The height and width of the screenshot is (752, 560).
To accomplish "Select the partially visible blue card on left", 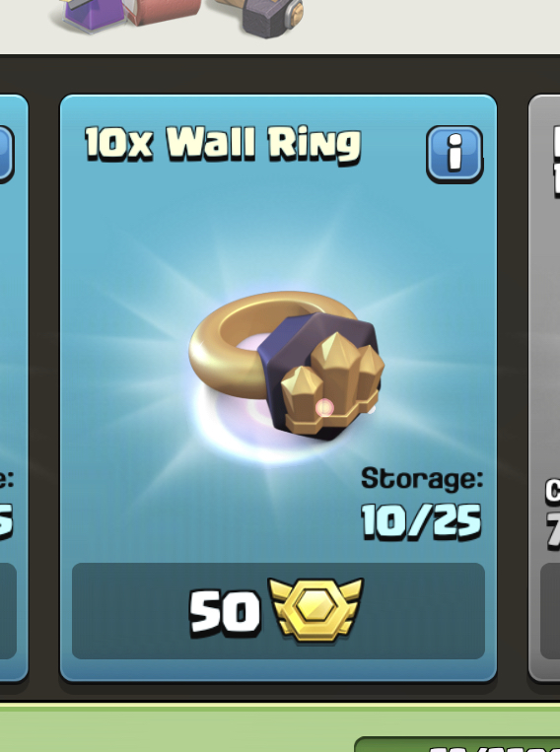I will [x=14, y=387].
